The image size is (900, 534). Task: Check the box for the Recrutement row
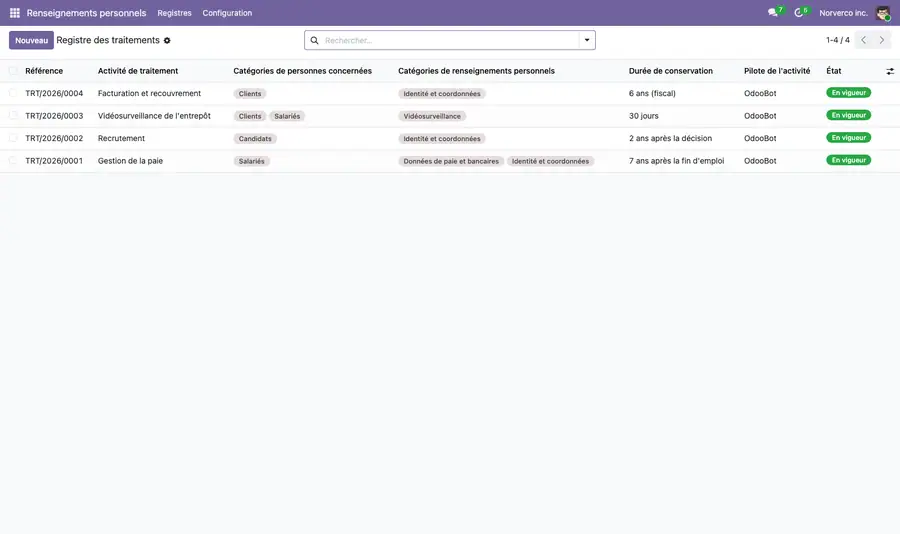coord(13,138)
